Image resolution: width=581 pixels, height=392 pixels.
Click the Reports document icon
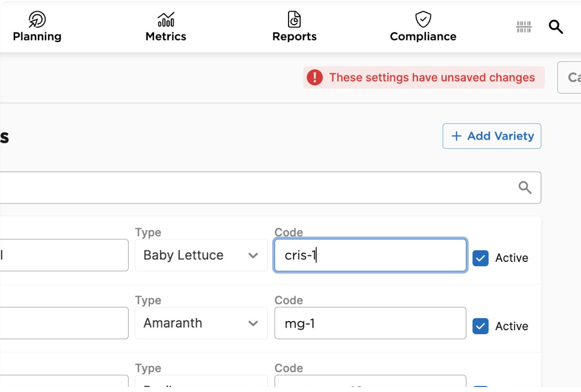click(x=294, y=19)
